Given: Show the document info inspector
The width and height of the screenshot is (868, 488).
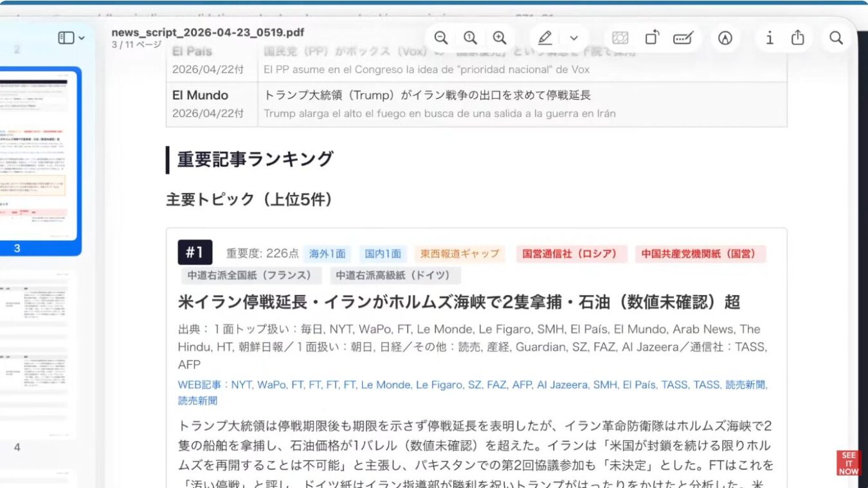Looking at the screenshot, I should (769, 38).
